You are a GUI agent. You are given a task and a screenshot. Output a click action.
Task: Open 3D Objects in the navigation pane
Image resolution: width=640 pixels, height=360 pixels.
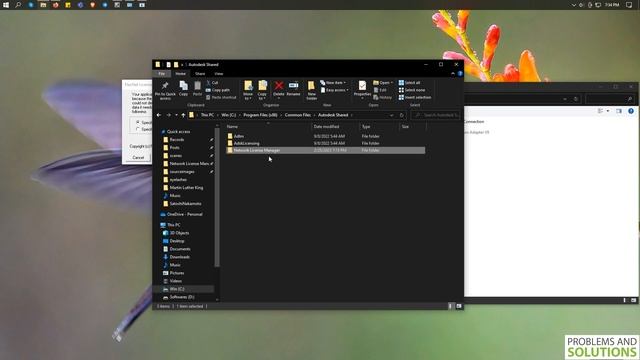click(179, 233)
